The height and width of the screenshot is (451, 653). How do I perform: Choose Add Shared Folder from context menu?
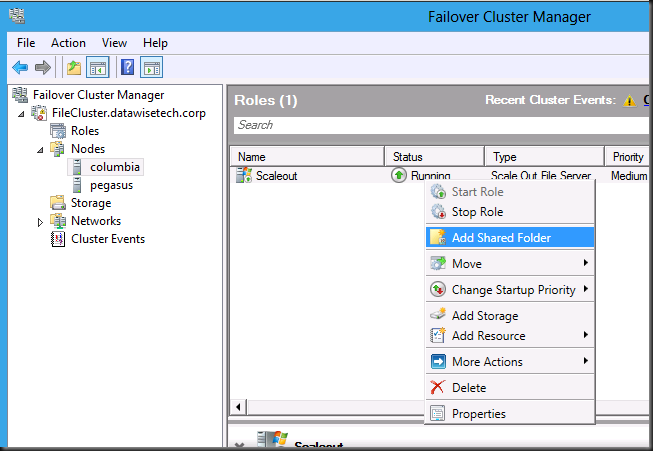(x=510, y=237)
